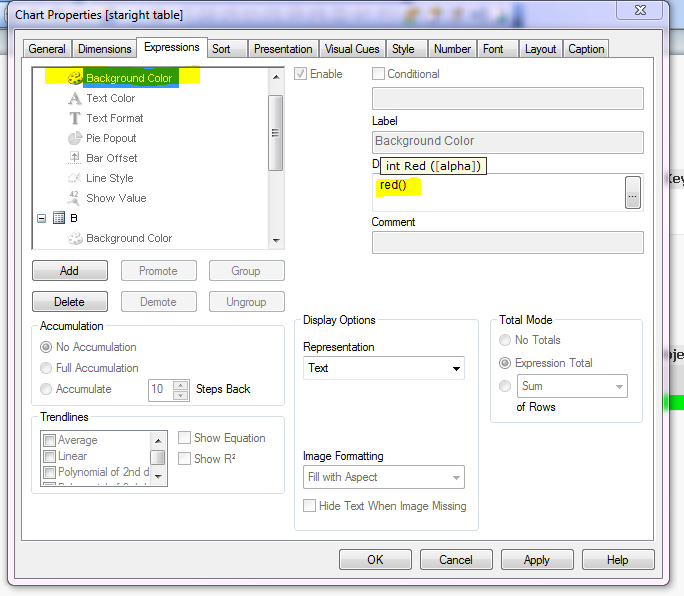
Task: Check Polynomial of 2nd degree trendline
Action: [50, 473]
